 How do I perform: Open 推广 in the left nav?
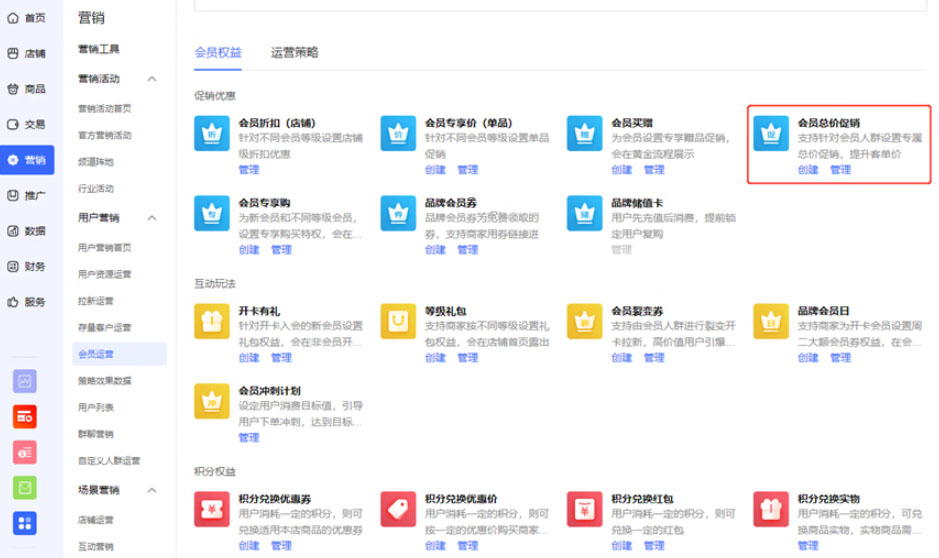pos(27,195)
